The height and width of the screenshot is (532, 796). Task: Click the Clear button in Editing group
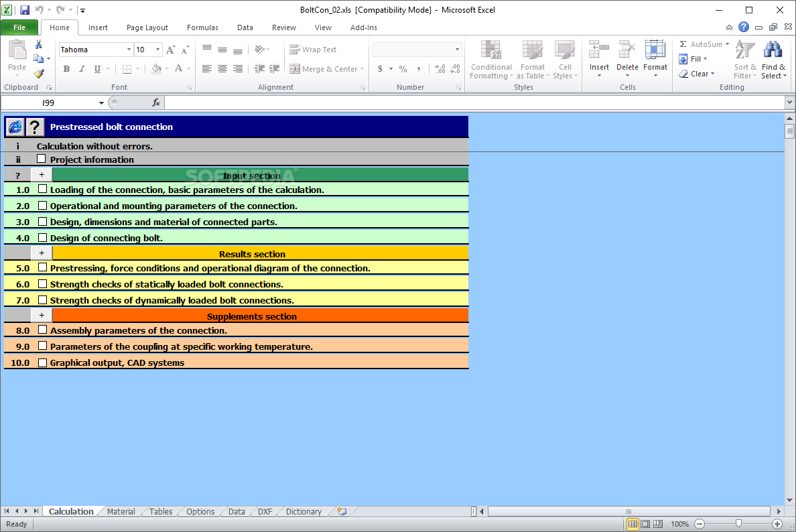pos(697,74)
